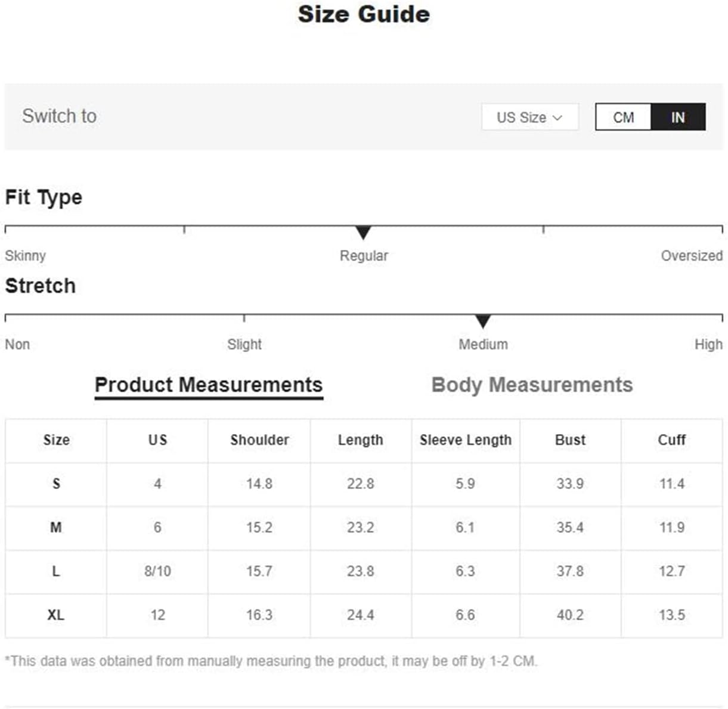Viewport: 728px width, 709px height.
Task: Click the chevron arrow beside US Size
Action: point(557,117)
